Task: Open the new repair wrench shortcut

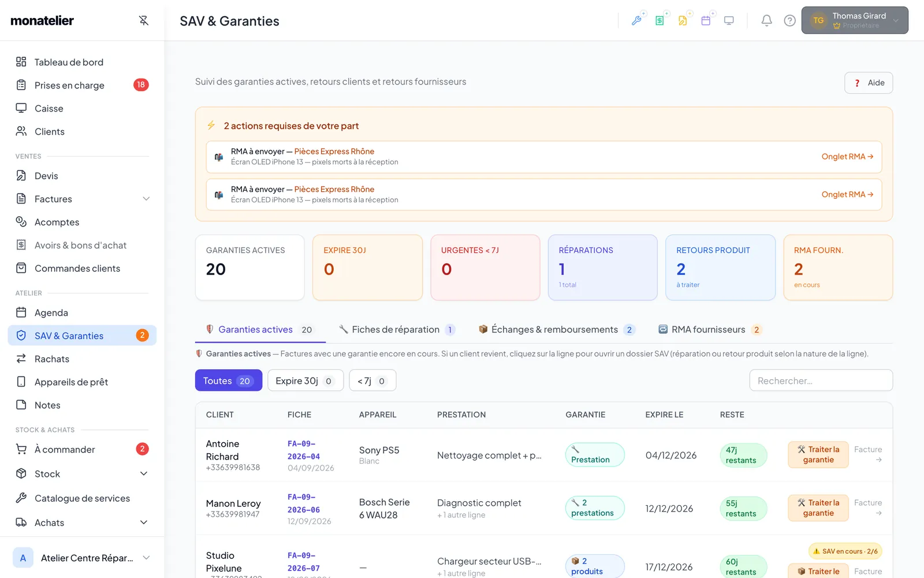Action: pyautogui.click(x=637, y=21)
